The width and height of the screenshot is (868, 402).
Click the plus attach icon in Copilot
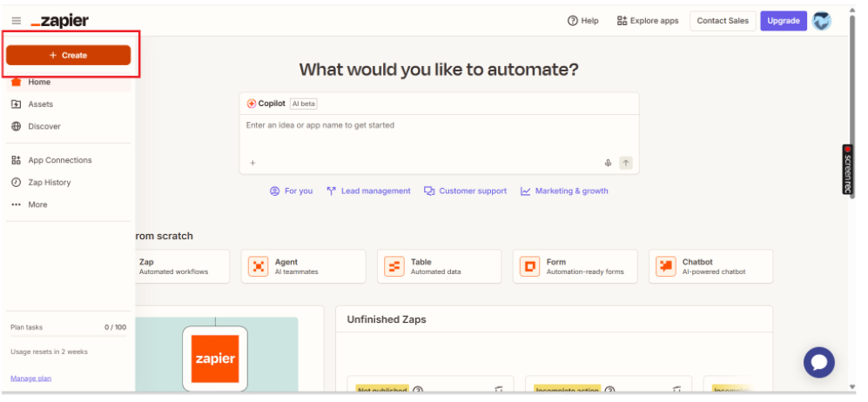coord(252,163)
